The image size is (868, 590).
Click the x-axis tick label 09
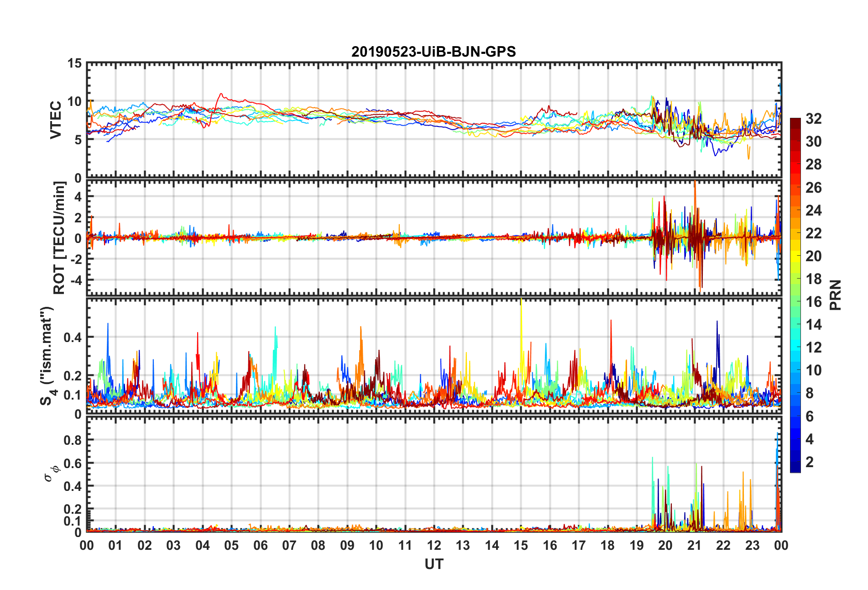[x=347, y=545]
